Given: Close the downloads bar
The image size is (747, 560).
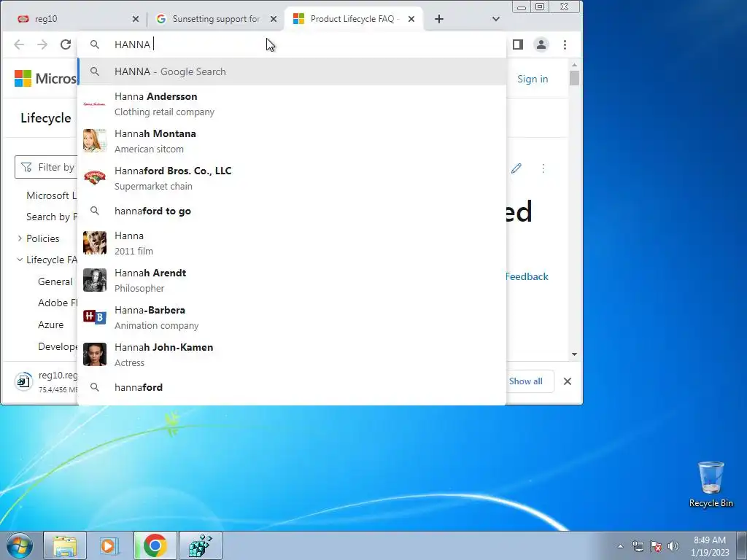Looking at the screenshot, I should click(568, 381).
